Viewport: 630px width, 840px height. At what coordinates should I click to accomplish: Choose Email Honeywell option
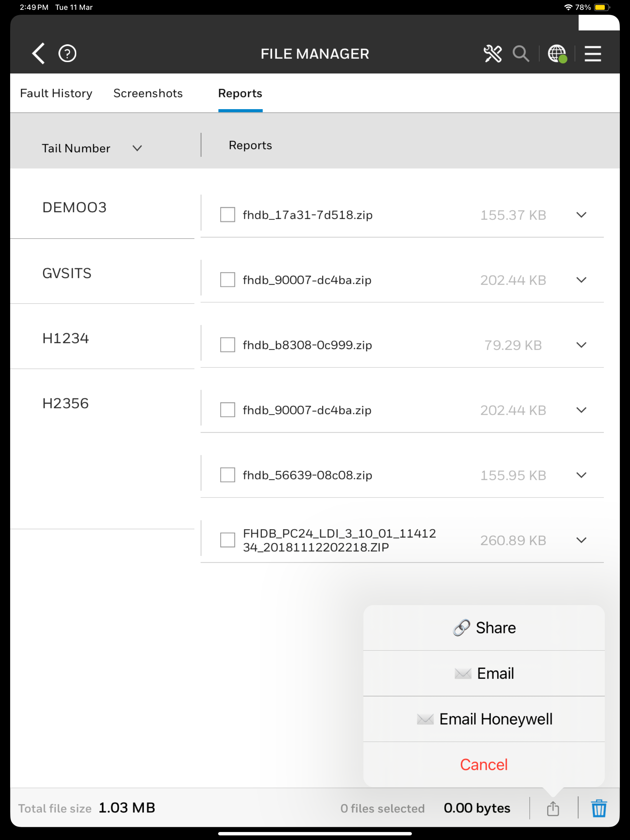484,719
